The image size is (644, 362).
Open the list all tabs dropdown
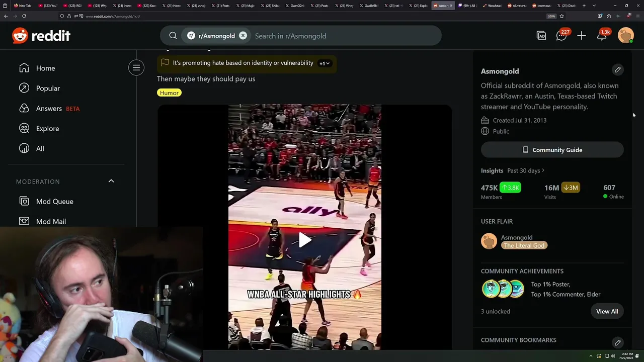[x=594, y=6]
